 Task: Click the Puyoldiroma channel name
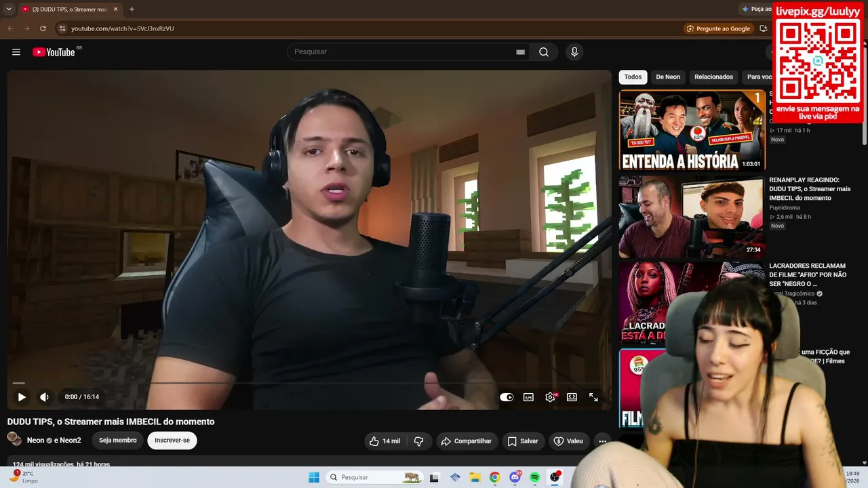pyautogui.click(x=785, y=208)
